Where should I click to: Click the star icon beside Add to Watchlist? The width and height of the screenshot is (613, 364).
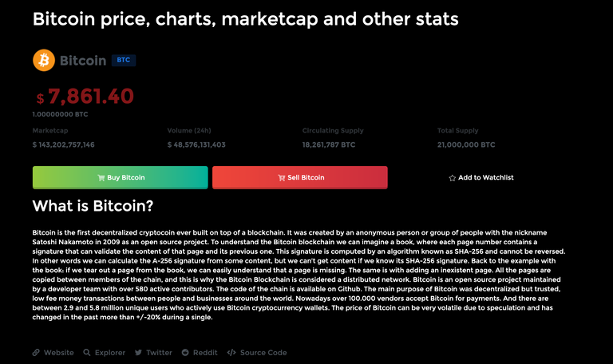(x=453, y=178)
